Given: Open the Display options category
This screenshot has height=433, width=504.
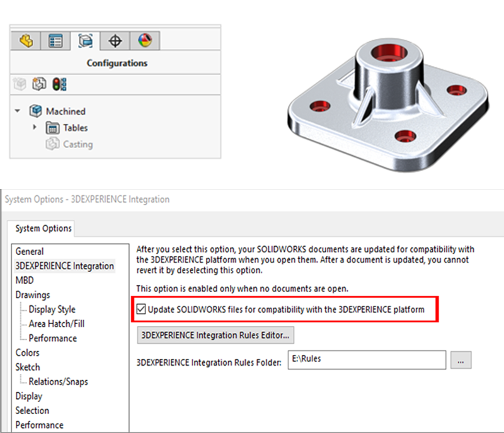Looking at the screenshot, I should point(28,396).
